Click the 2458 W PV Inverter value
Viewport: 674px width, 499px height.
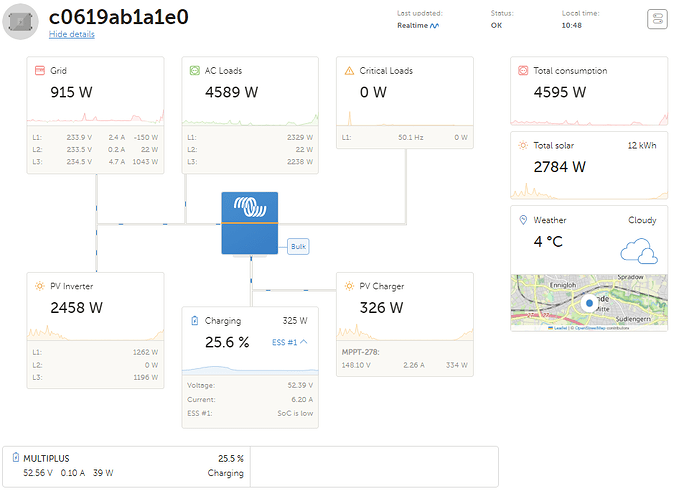[x=77, y=308]
